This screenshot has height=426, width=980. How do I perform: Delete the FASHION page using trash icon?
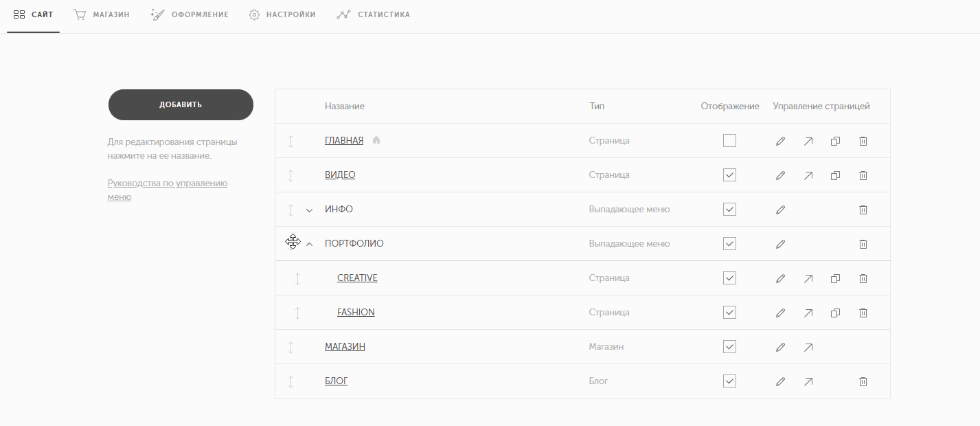[x=863, y=313]
